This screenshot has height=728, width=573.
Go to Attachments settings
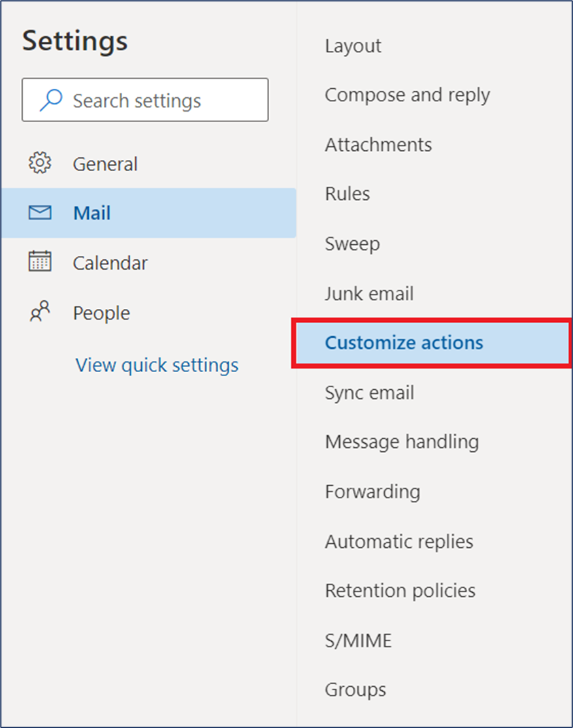point(378,145)
